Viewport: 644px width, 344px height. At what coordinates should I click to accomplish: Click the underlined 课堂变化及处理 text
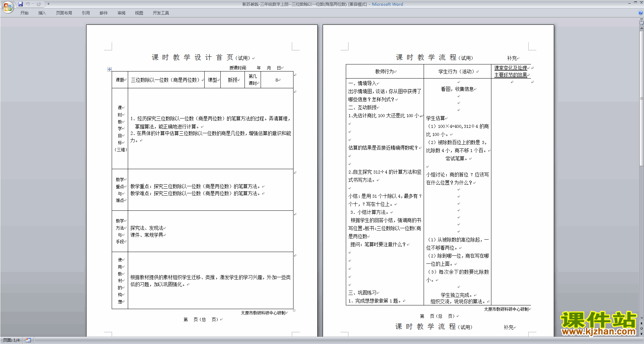(x=511, y=68)
